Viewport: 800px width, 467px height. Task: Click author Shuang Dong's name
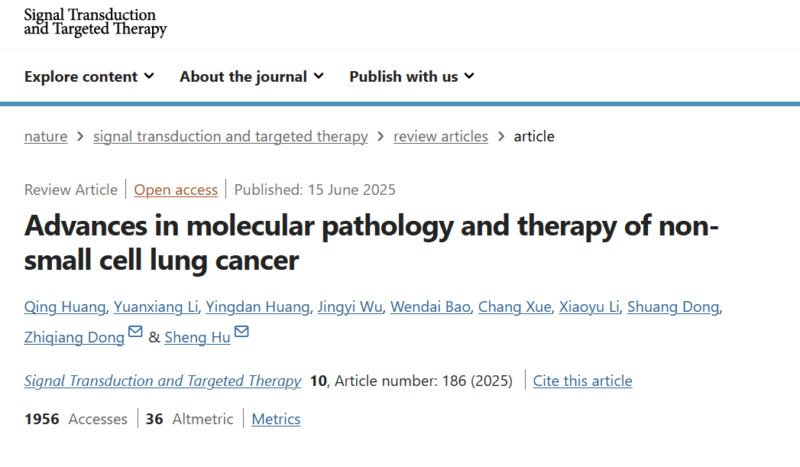pos(673,307)
